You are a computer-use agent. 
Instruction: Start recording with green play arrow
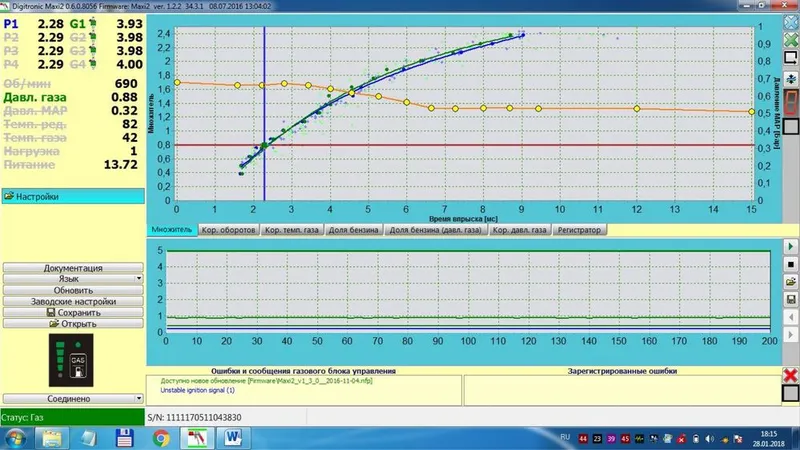[x=791, y=246]
